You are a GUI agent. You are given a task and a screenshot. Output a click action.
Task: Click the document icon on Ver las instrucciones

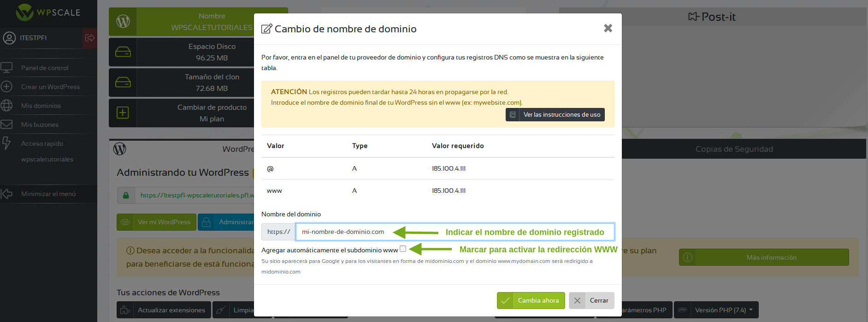click(x=513, y=114)
